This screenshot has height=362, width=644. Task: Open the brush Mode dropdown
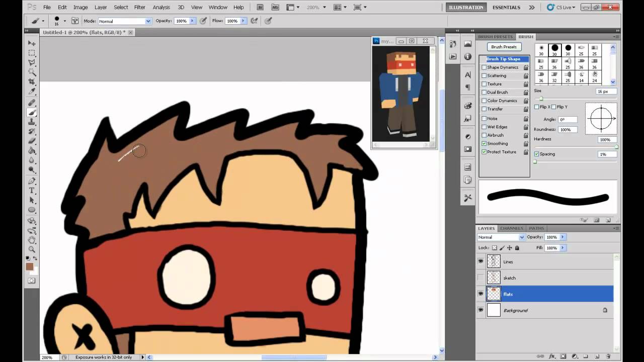pyautogui.click(x=124, y=21)
